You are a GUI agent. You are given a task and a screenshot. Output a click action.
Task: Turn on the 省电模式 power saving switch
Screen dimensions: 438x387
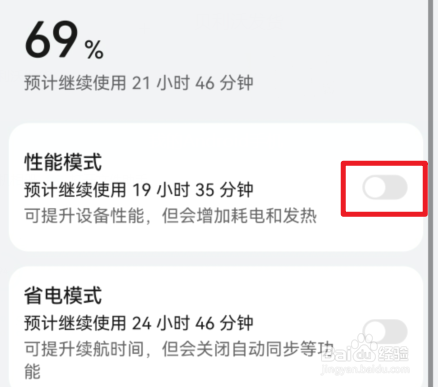[x=385, y=331]
